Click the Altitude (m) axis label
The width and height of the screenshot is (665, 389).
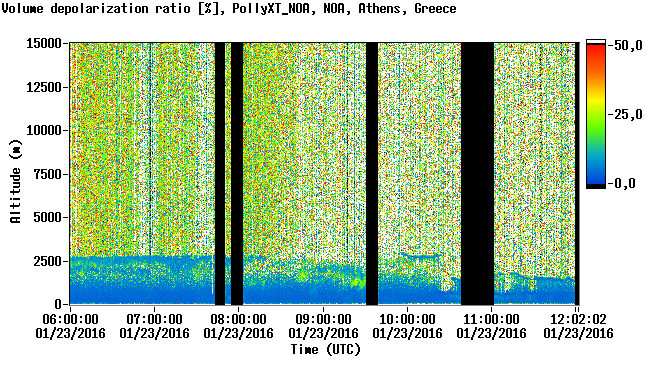(x=16, y=181)
